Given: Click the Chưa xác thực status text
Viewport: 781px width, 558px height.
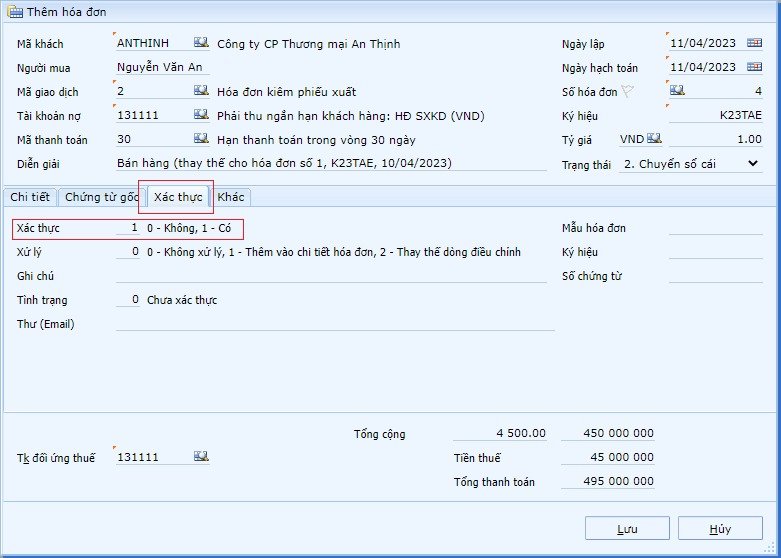Looking at the screenshot, I should click(182, 300).
